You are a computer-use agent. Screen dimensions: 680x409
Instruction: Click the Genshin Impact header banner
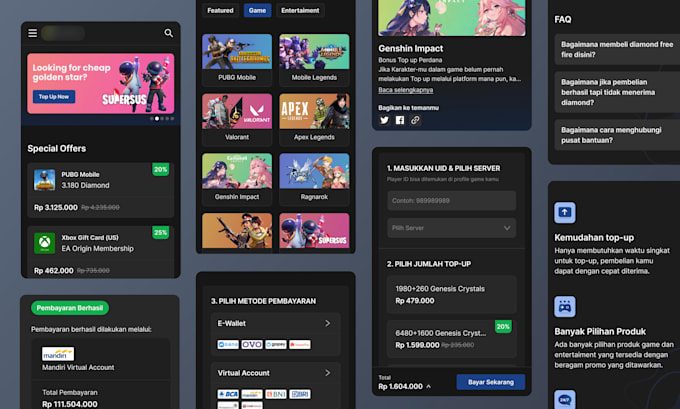coord(451,17)
